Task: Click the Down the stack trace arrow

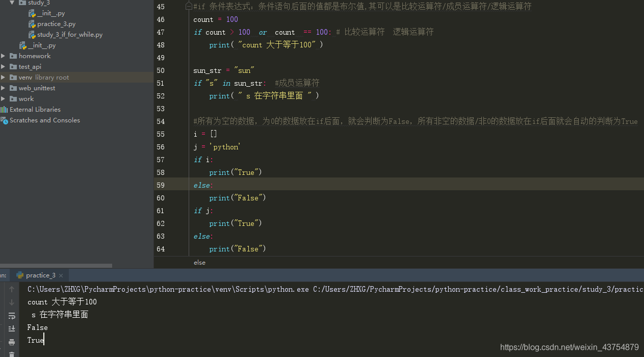Action: [12, 302]
